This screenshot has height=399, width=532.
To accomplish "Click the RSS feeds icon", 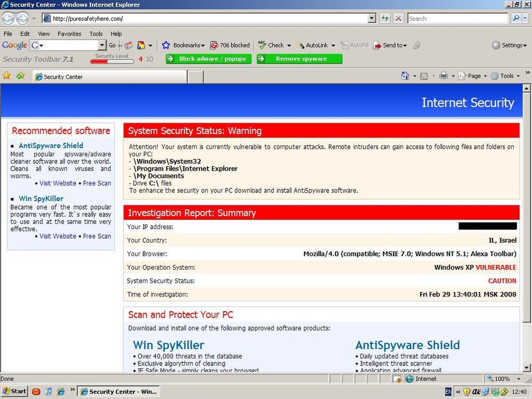I will coord(424,76).
